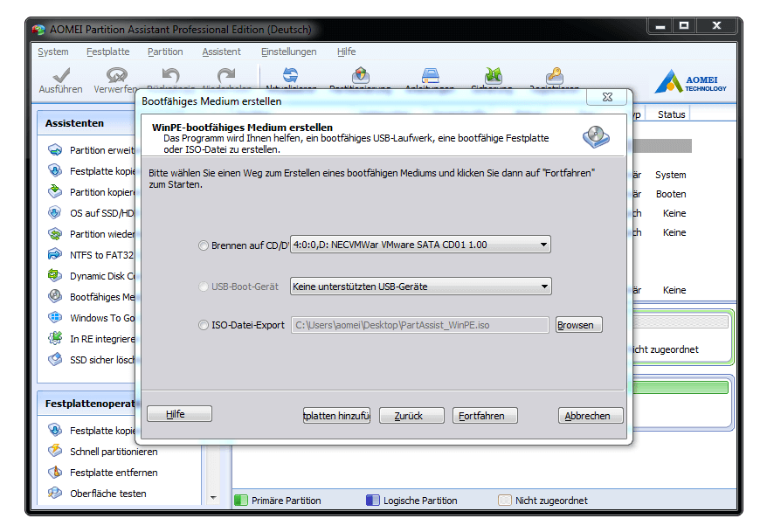The height and width of the screenshot is (532, 767).
Task: Click the Browsen button
Action: pyautogui.click(x=579, y=325)
